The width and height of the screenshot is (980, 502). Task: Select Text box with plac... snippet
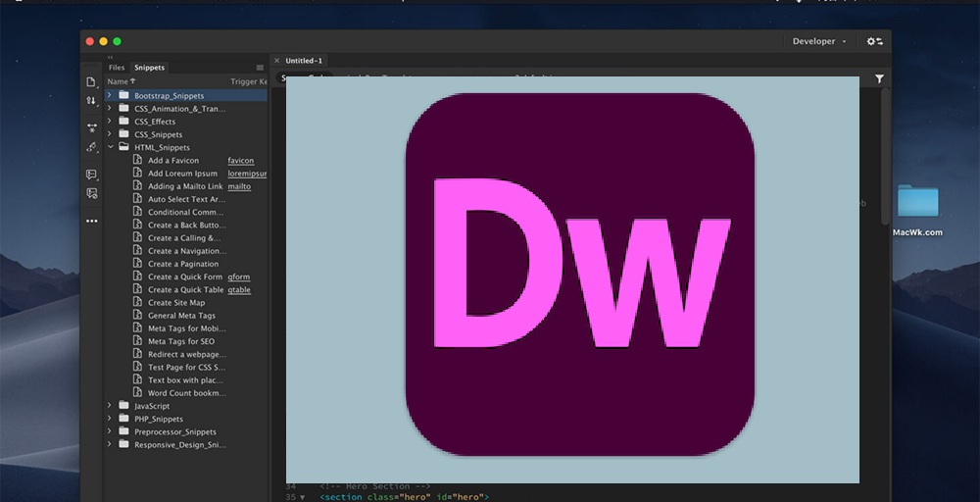(x=186, y=380)
